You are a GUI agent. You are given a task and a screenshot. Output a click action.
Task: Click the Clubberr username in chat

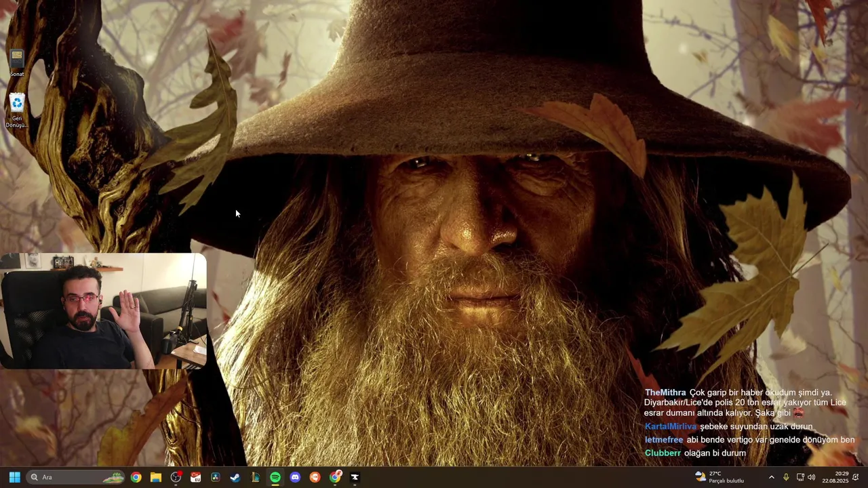(x=663, y=453)
